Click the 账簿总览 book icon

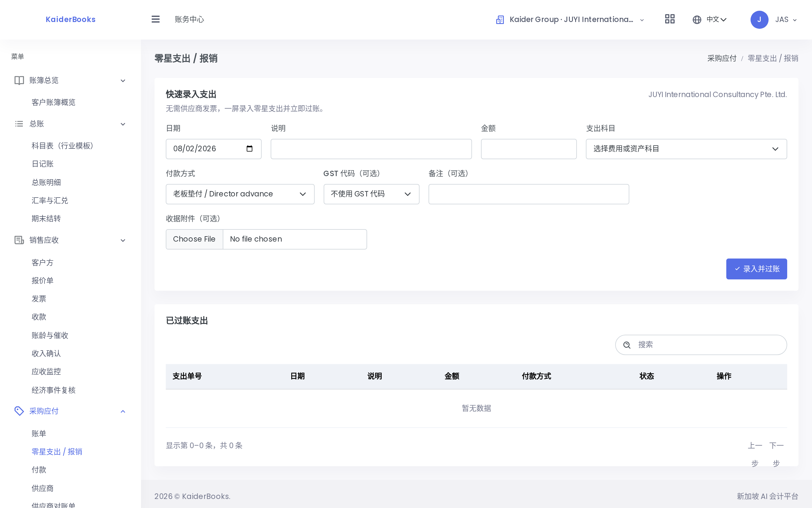[x=19, y=80]
